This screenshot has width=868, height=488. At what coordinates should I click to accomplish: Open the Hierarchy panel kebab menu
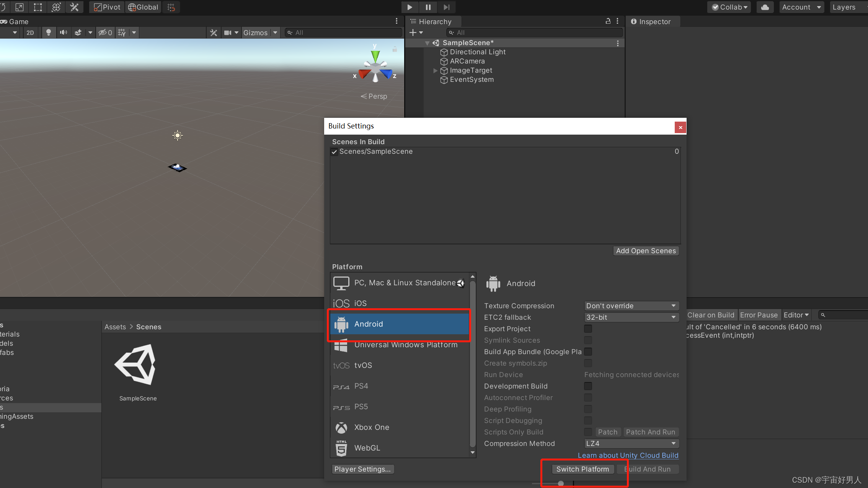617,21
